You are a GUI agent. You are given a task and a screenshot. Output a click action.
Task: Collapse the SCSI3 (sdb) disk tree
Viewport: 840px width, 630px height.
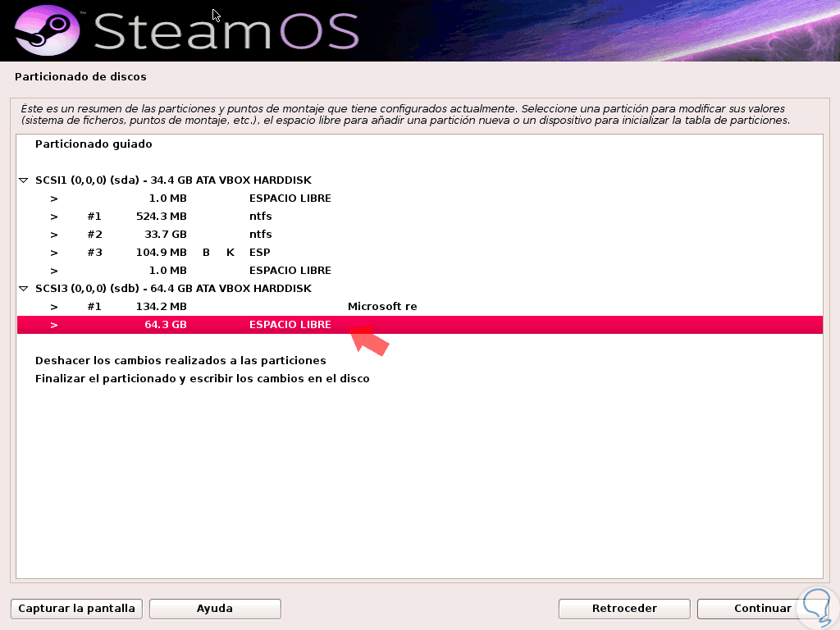coord(24,289)
